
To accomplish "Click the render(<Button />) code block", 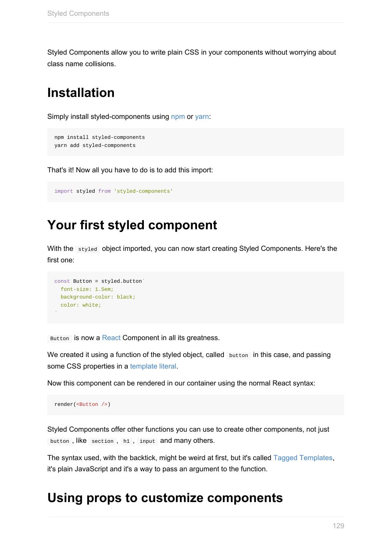I will point(82,404).
